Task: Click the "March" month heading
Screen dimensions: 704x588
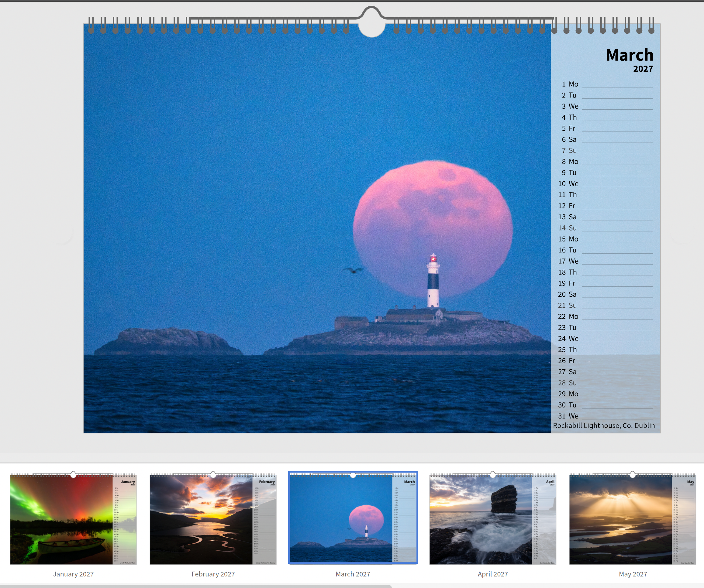Action: [630, 55]
